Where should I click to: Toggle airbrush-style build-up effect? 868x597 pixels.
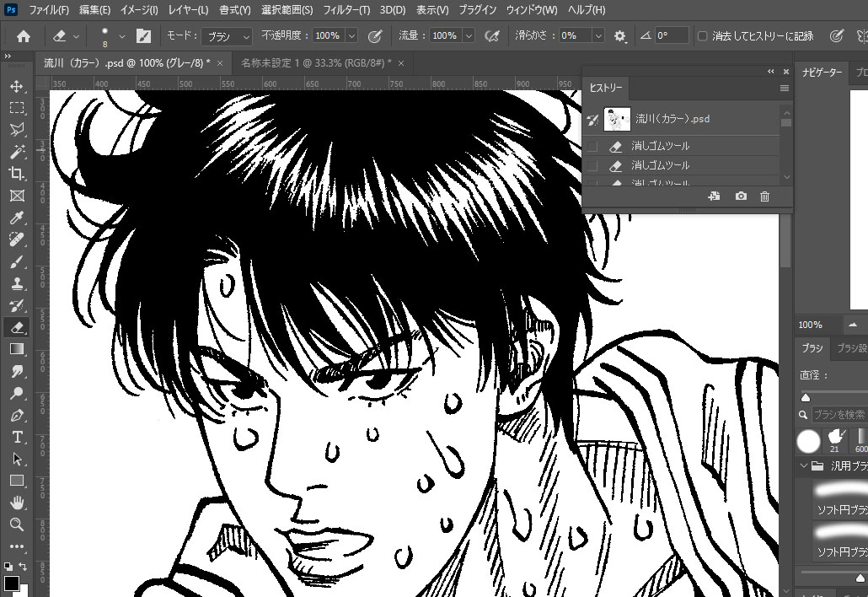pyautogui.click(x=491, y=36)
